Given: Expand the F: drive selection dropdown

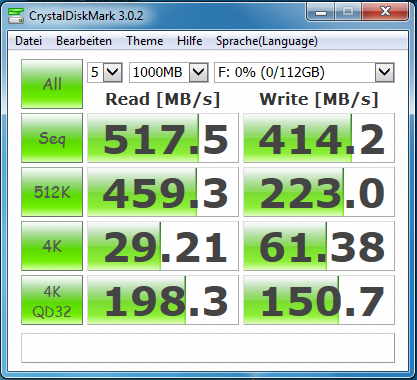Looking at the screenshot, I should (x=304, y=72).
